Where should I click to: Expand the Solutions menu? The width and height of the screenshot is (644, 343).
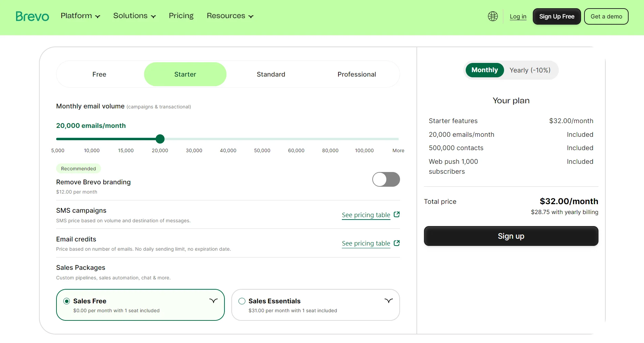click(134, 16)
